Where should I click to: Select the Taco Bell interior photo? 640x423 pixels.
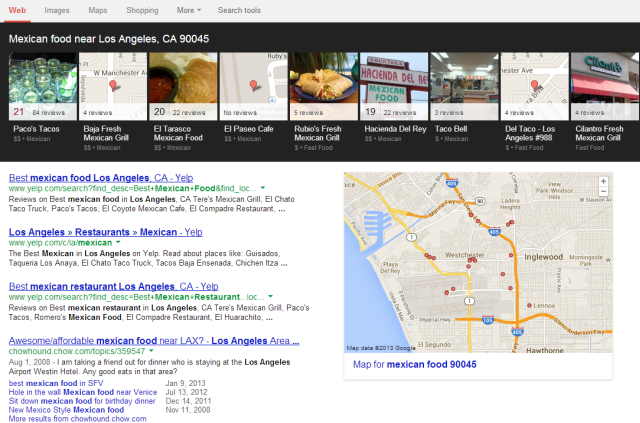click(x=464, y=86)
